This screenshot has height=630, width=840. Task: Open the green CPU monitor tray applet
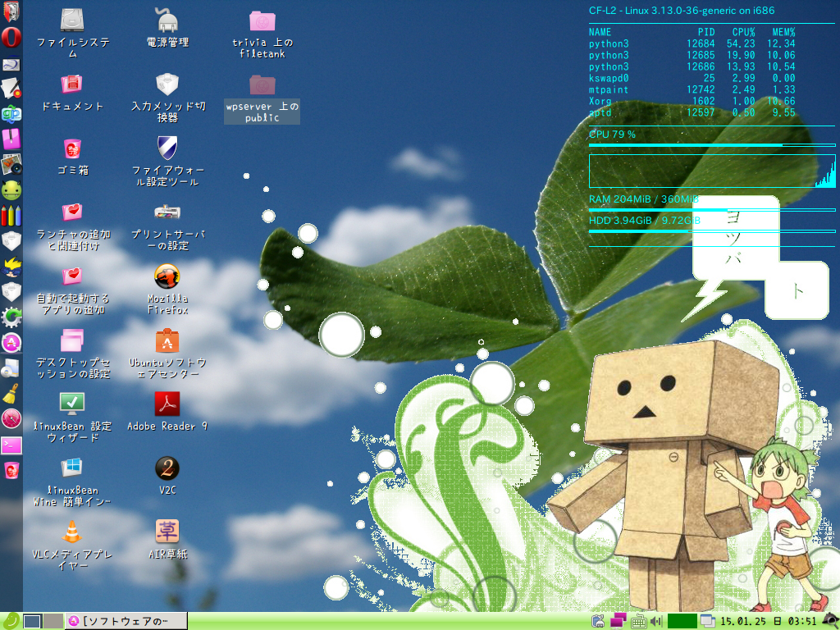[x=682, y=622]
